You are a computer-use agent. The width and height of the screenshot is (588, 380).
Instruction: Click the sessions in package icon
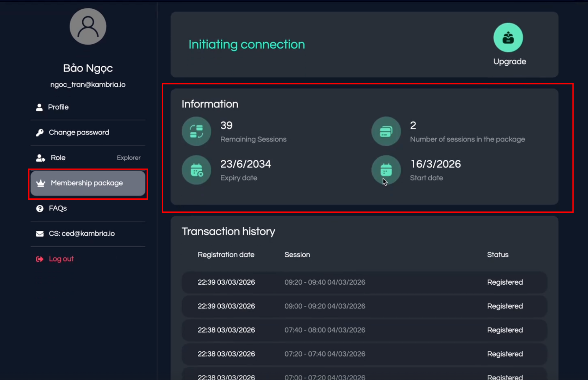tap(386, 132)
